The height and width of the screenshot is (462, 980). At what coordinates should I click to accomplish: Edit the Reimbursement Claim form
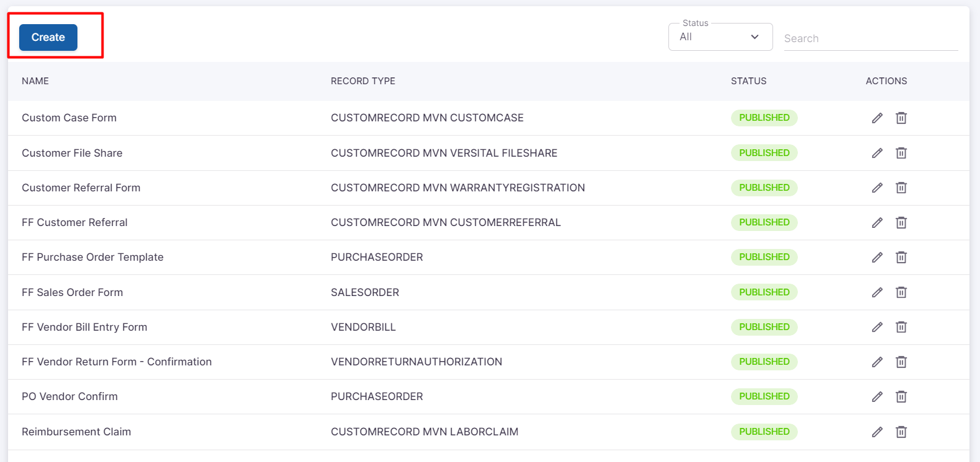click(x=877, y=432)
